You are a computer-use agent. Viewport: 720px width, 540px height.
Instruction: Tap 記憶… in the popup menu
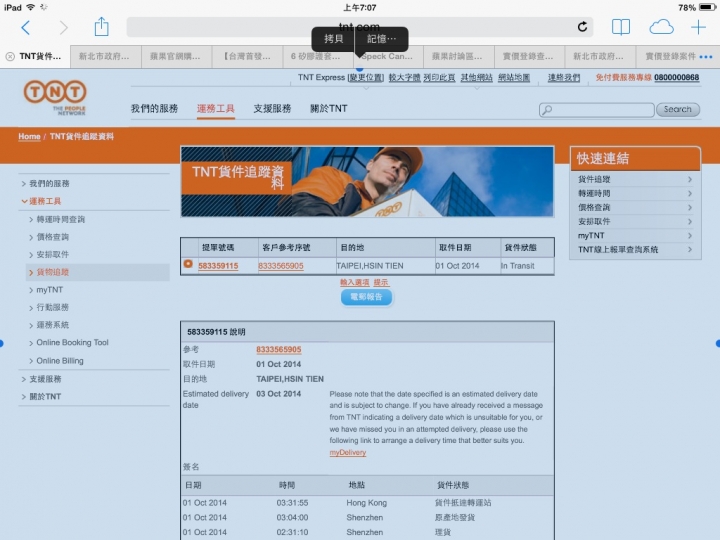[382, 39]
